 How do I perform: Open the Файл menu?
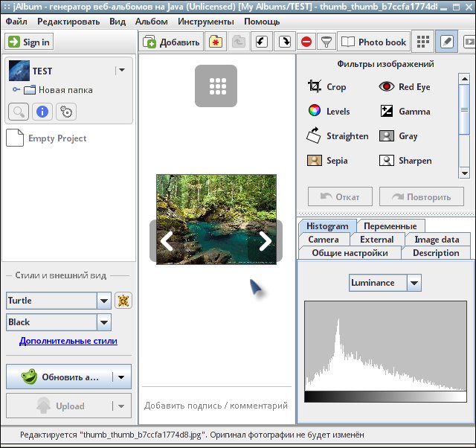click(x=16, y=22)
